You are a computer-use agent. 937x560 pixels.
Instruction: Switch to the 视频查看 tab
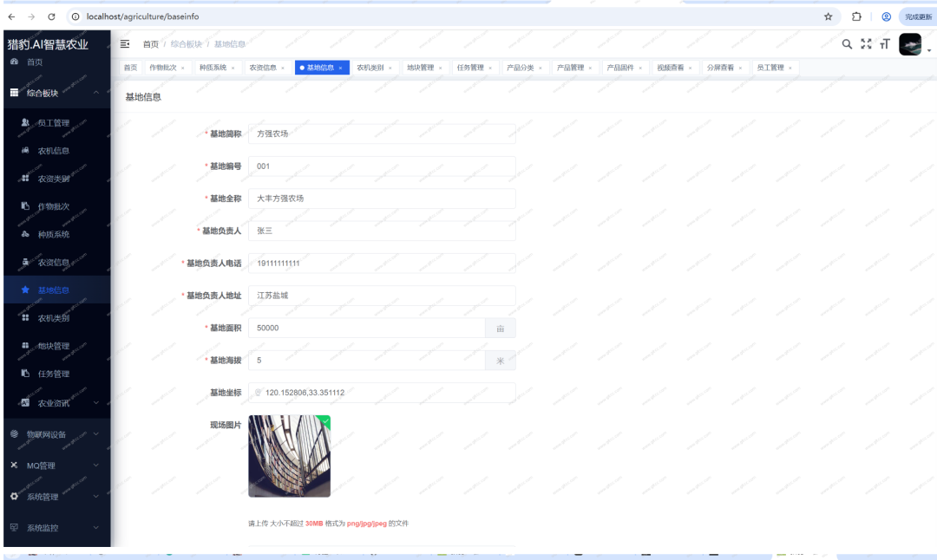tap(671, 68)
